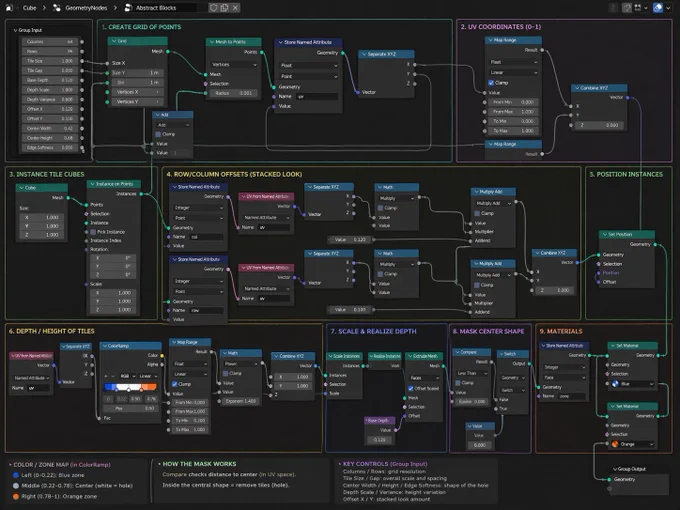This screenshot has width=680, height=510.
Task: Toggle Offset Scaled in Extrude Mesh
Action: (411, 388)
